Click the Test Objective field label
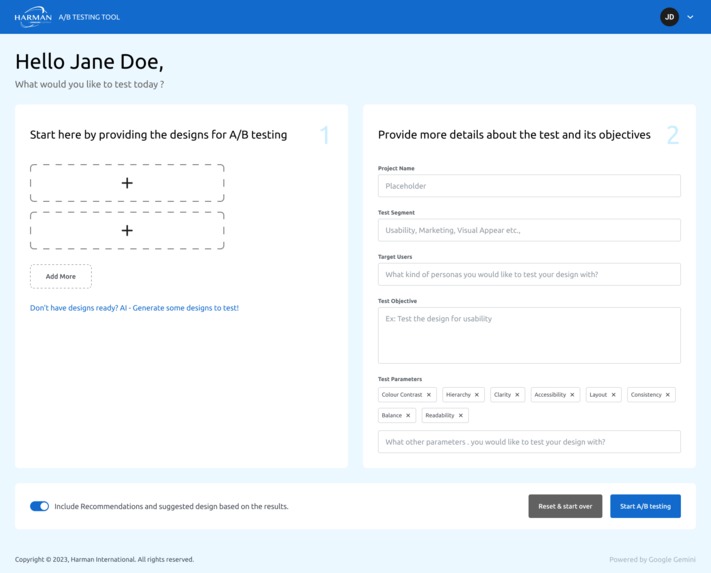 (397, 301)
